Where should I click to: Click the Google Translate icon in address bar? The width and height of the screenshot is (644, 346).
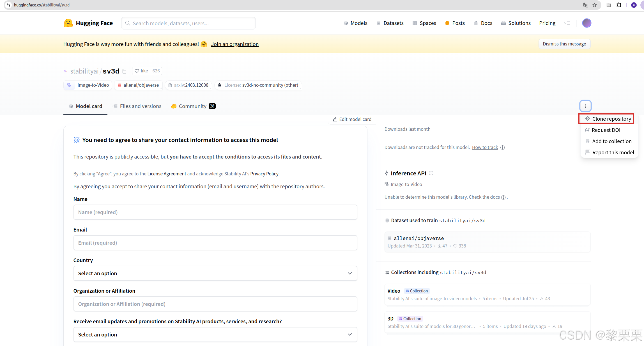585,5
